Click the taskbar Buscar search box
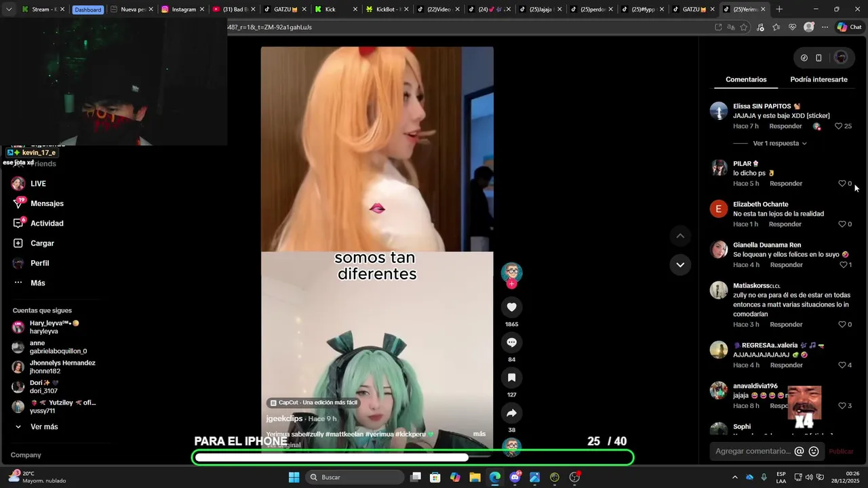Image resolution: width=868 pixels, height=488 pixels. [354, 477]
